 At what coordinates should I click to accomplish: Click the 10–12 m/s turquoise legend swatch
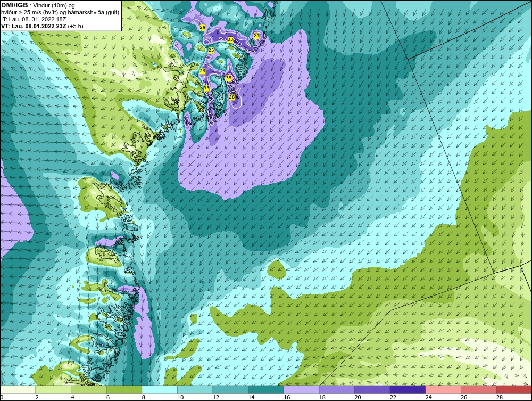195,389
